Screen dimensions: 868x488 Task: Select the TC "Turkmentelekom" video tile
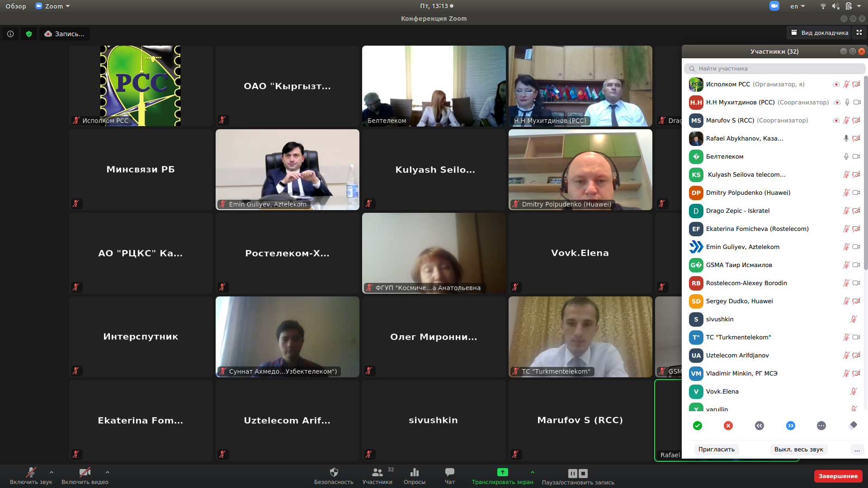580,337
